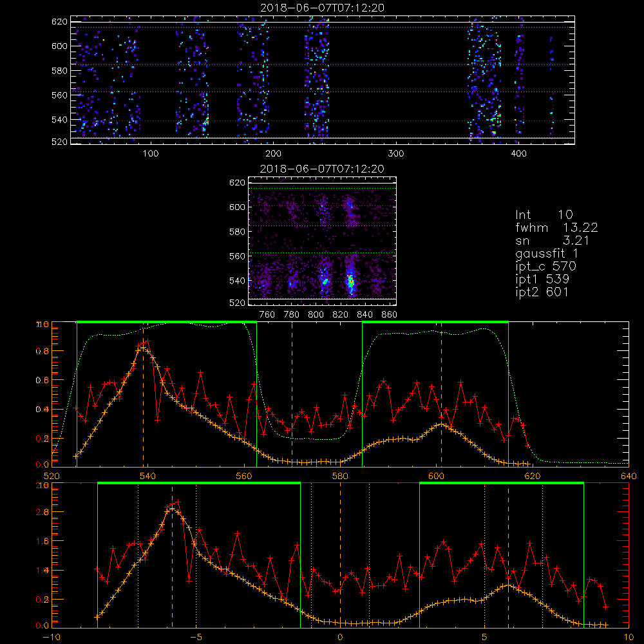Click x-axis label '800' of the middle image
The width and height of the screenshot is (644, 644).
316,315
